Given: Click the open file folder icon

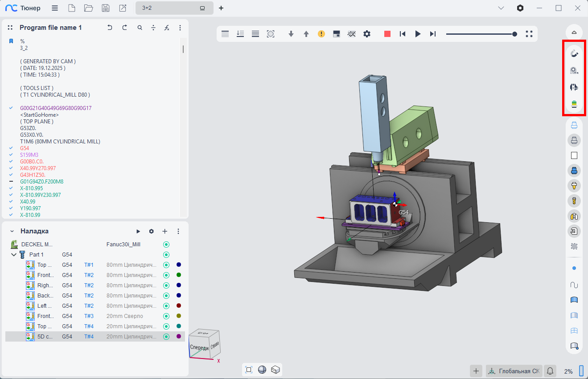Looking at the screenshot, I should [x=88, y=8].
